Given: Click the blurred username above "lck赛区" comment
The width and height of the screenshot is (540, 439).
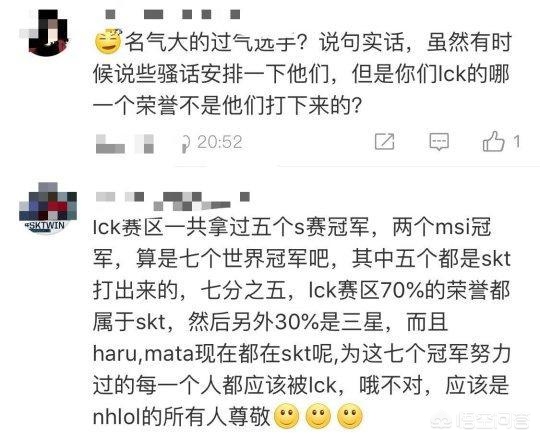Looking at the screenshot, I should coord(173,201).
